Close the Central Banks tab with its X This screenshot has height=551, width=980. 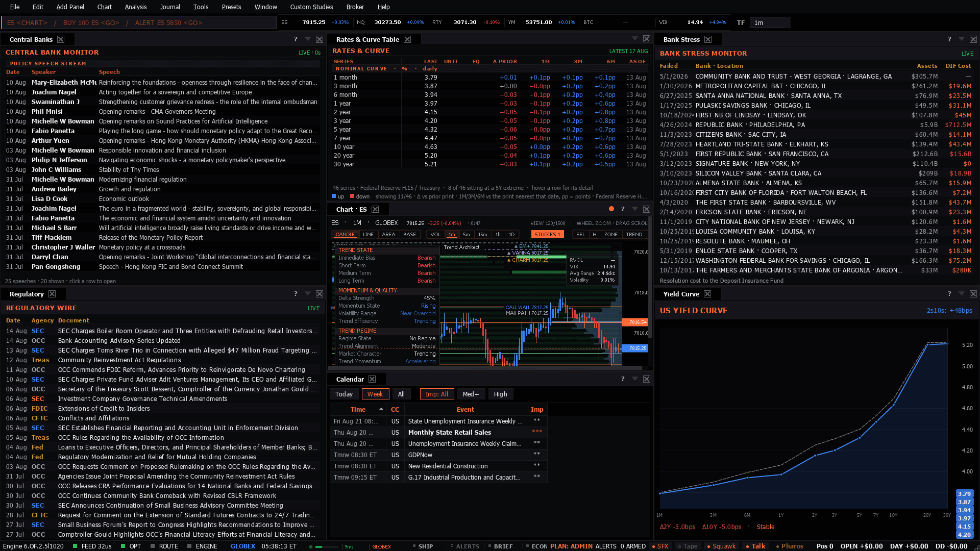[61, 39]
